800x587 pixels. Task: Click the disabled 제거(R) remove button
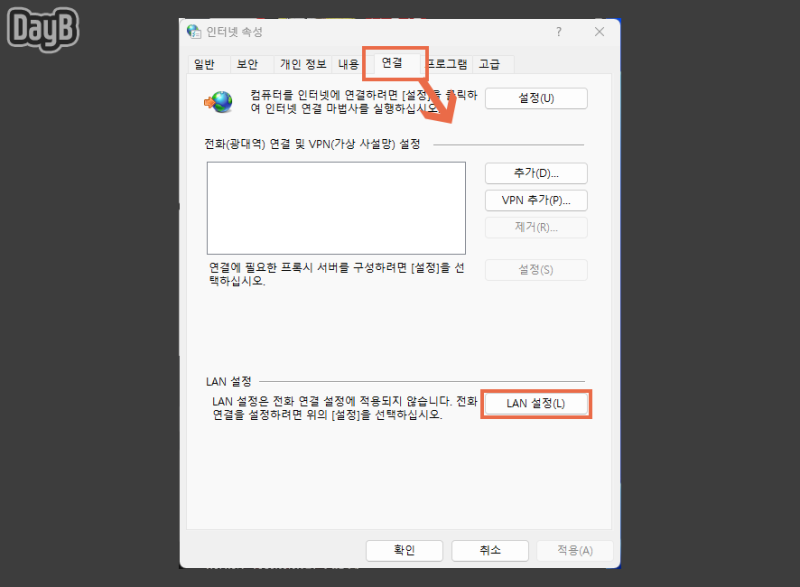(535, 227)
